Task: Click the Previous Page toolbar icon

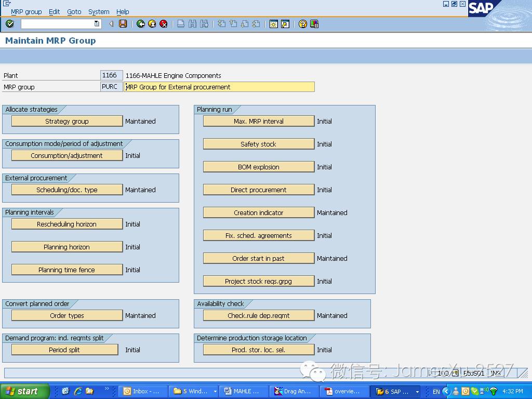Action: tap(233, 24)
